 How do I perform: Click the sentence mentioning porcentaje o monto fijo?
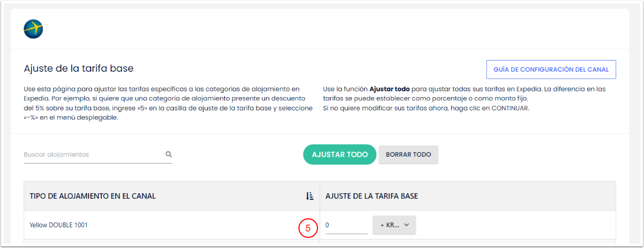(464, 94)
